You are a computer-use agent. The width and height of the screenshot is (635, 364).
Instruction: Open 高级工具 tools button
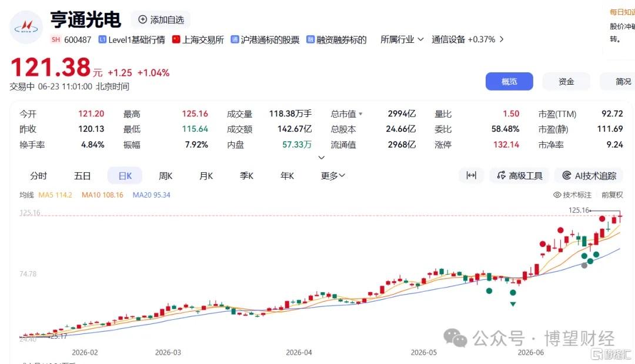pyautogui.click(x=520, y=175)
